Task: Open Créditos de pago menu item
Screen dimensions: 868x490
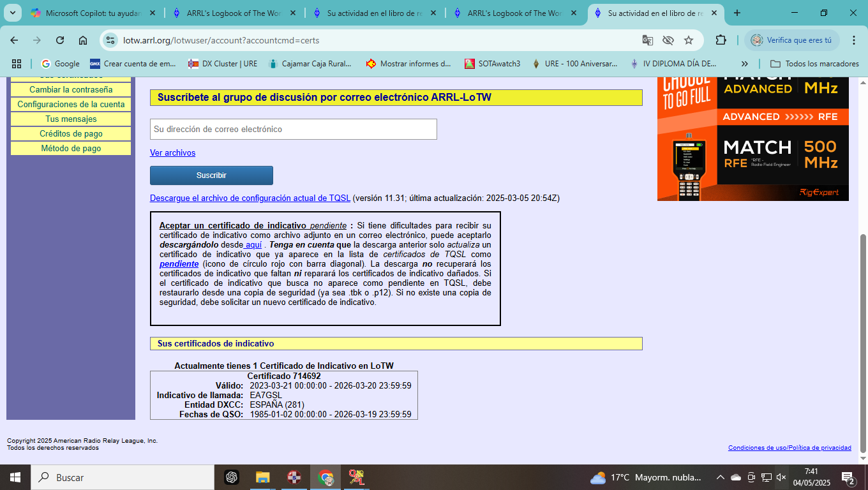Action: pyautogui.click(x=71, y=133)
